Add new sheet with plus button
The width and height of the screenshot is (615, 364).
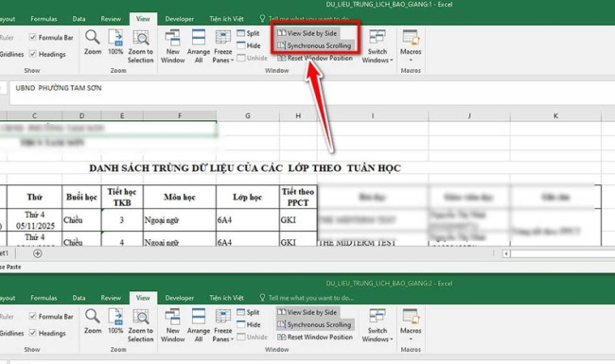tap(38, 253)
